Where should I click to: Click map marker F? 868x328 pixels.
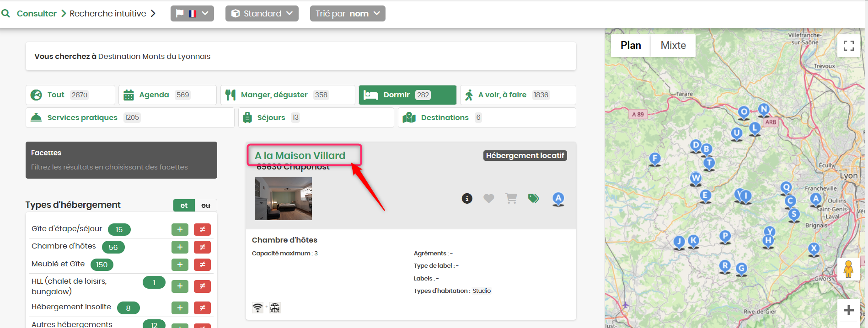point(655,159)
